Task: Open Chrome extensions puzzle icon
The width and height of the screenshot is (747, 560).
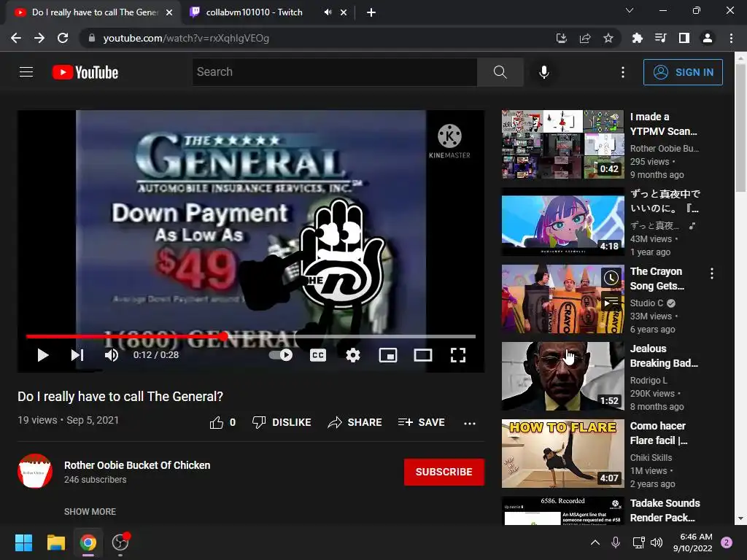Action: [x=637, y=38]
